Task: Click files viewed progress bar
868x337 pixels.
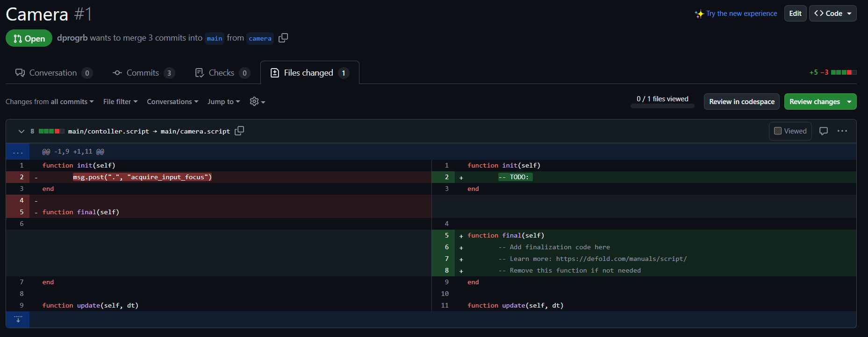Action: (662, 106)
